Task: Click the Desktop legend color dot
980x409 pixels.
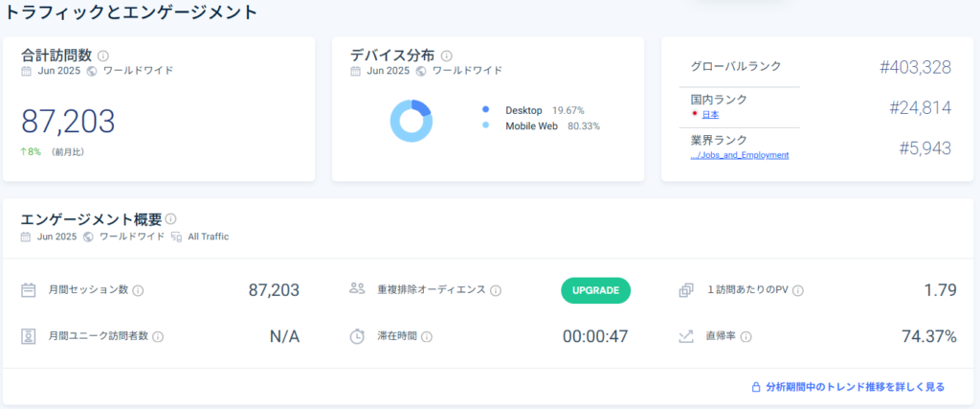Action: pos(485,110)
